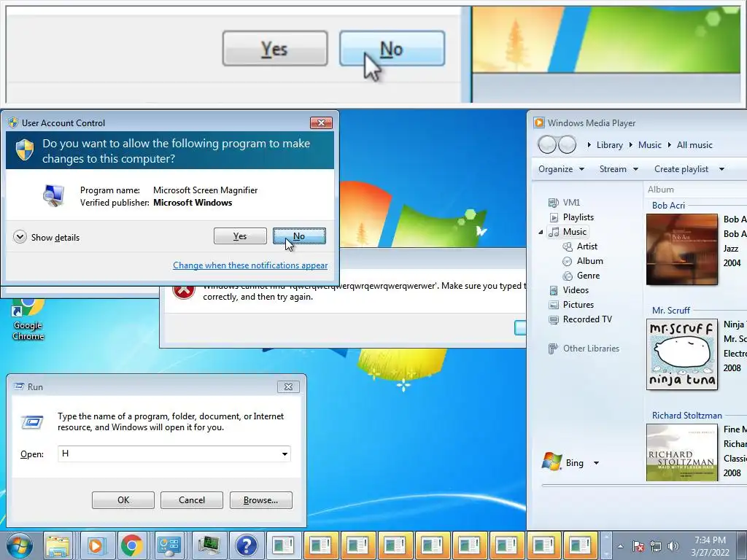Viewport: 747px width, 560px height.
Task: Open the Create playlist dropdown arrow
Action: pyautogui.click(x=721, y=169)
